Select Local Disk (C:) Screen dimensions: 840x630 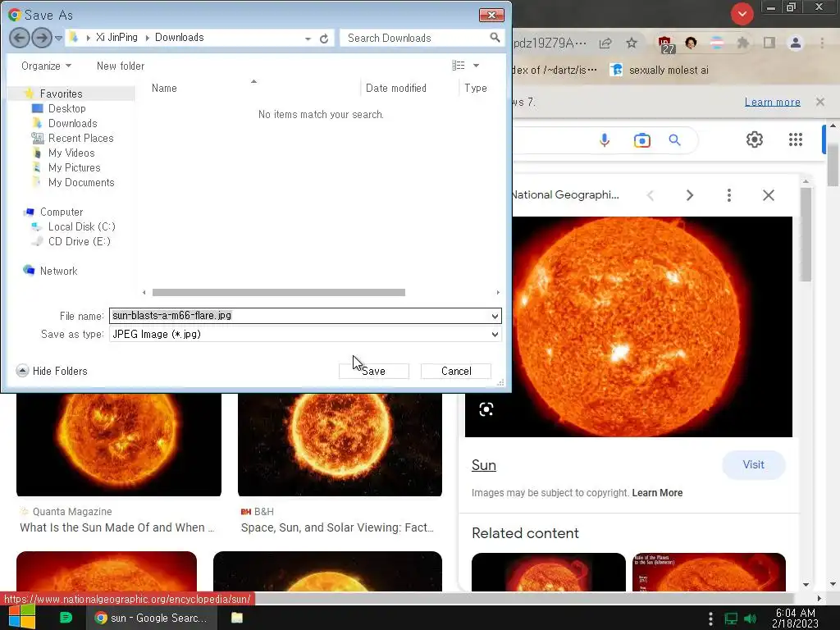click(81, 226)
